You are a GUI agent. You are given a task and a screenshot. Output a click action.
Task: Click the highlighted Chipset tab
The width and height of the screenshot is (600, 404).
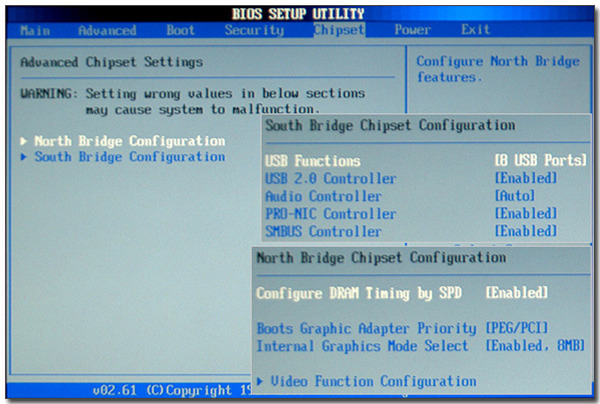coord(339,30)
